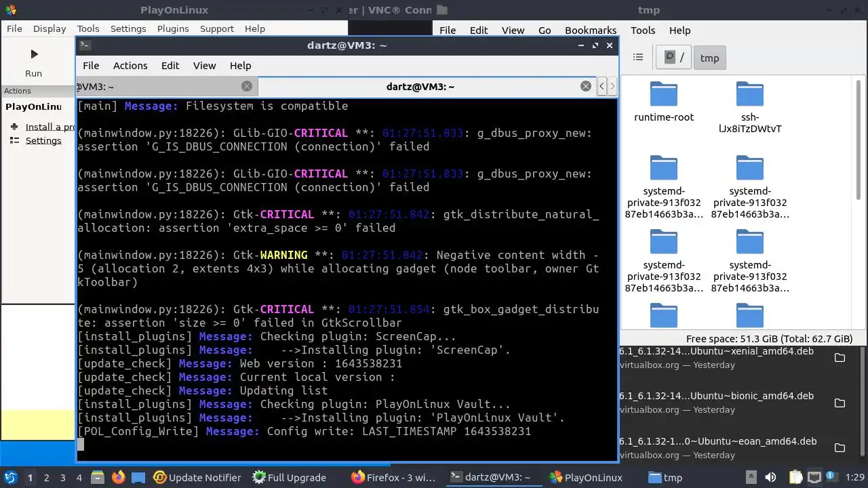This screenshot has width=868, height=488.
Task: Open the terminal Help menu
Action: [x=240, y=66]
